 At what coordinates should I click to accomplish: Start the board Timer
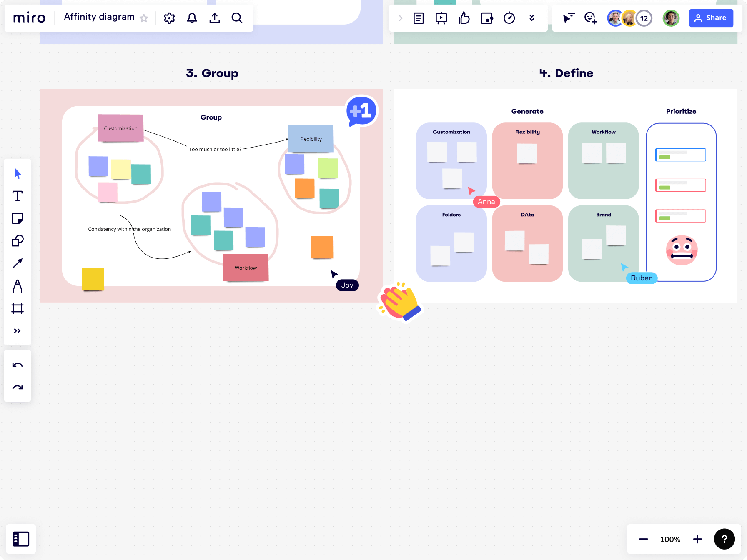pyautogui.click(x=509, y=18)
